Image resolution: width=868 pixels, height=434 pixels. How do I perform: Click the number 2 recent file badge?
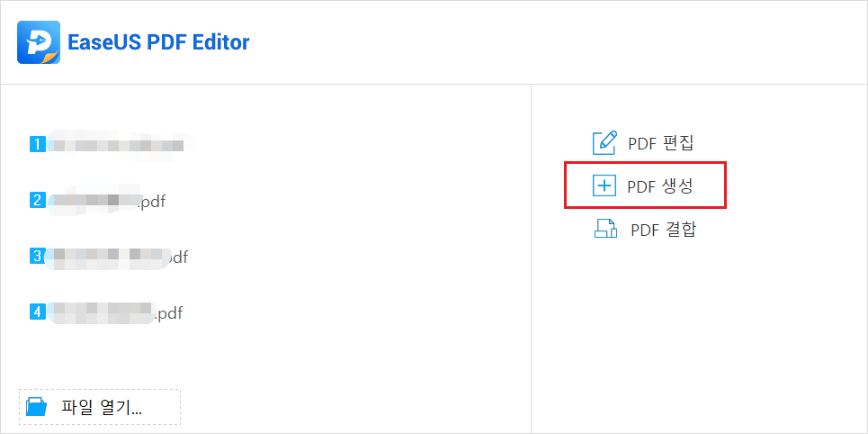pyautogui.click(x=38, y=200)
